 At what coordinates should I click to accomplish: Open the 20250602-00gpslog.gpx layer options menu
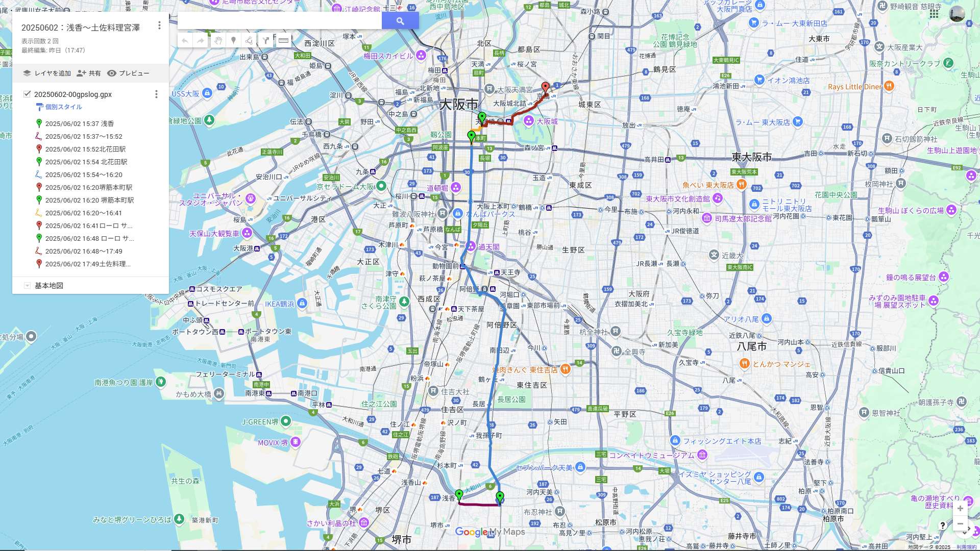pos(156,94)
